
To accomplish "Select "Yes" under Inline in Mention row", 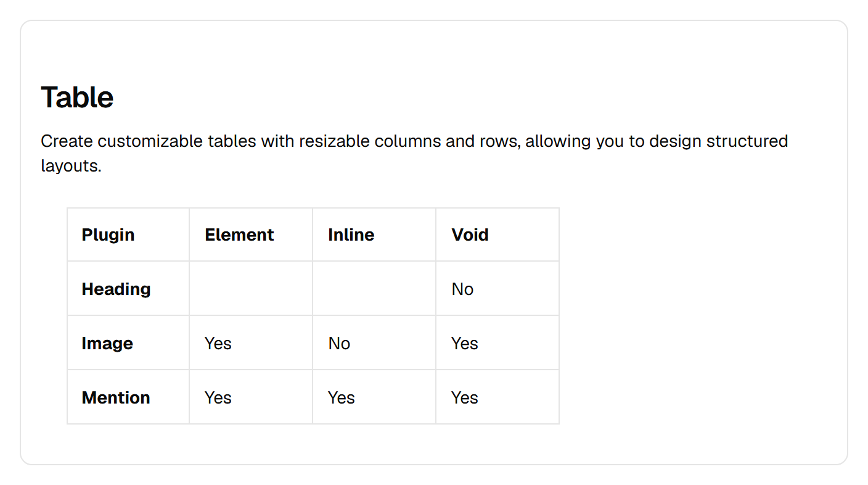I will (374, 397).
